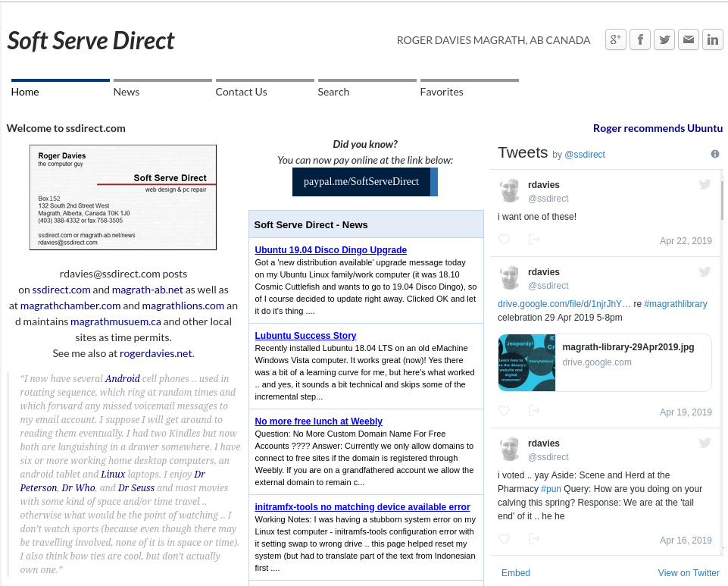Click the Roger Davies business card image
The image size is (728, 586).
pyautogui.click(x=123, y=198)
